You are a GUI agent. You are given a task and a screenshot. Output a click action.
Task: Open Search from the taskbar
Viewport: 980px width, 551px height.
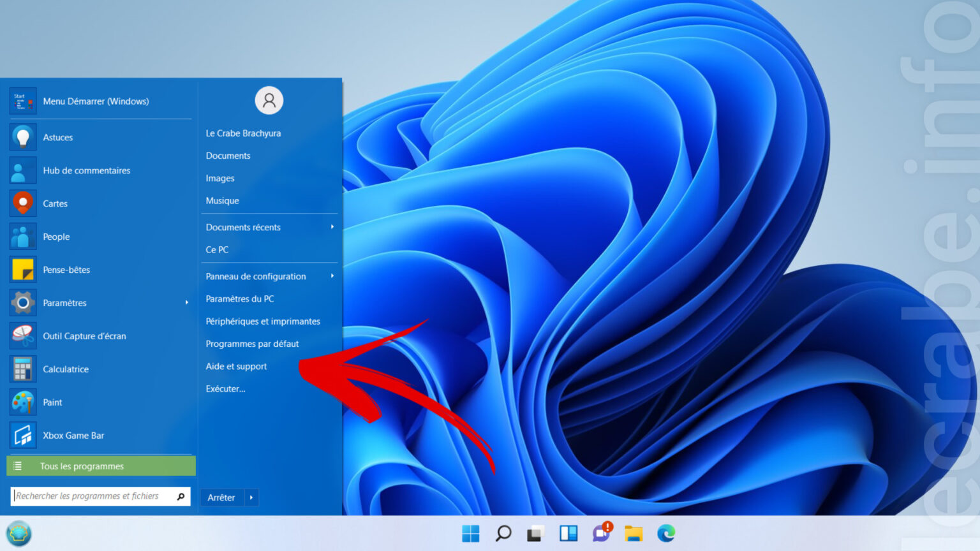click(x=503, y=533)
